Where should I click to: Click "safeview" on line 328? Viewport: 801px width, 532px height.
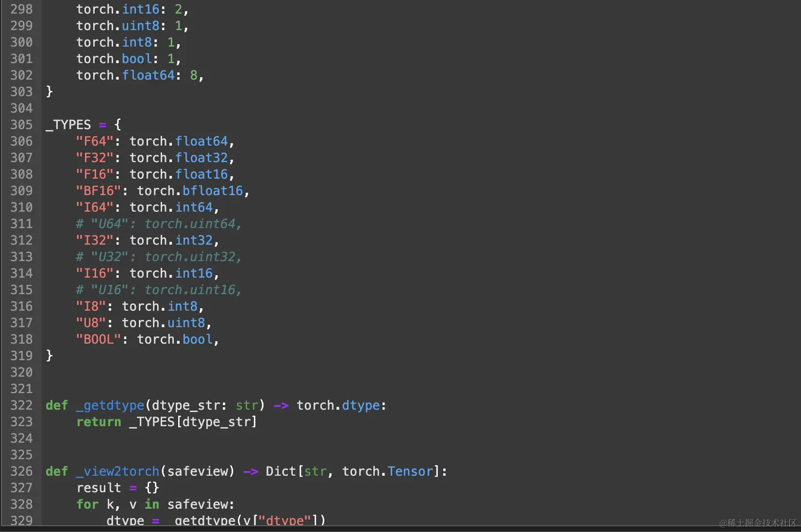198,504
